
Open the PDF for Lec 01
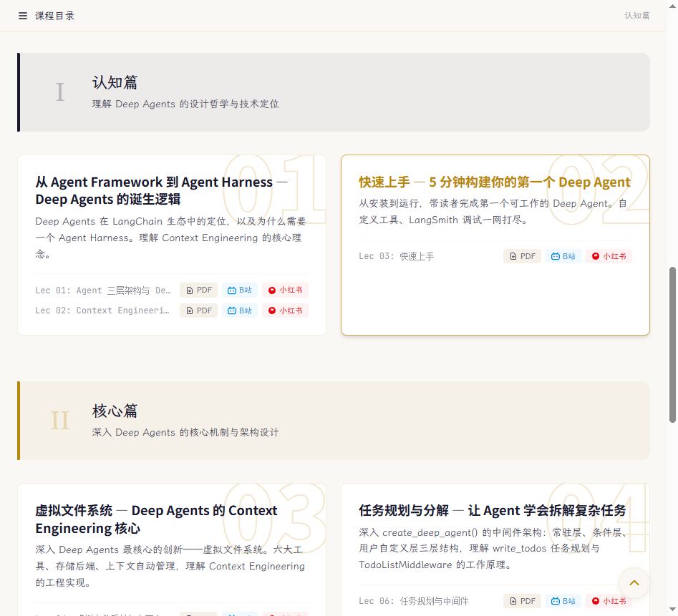click(x=199, y=290)
